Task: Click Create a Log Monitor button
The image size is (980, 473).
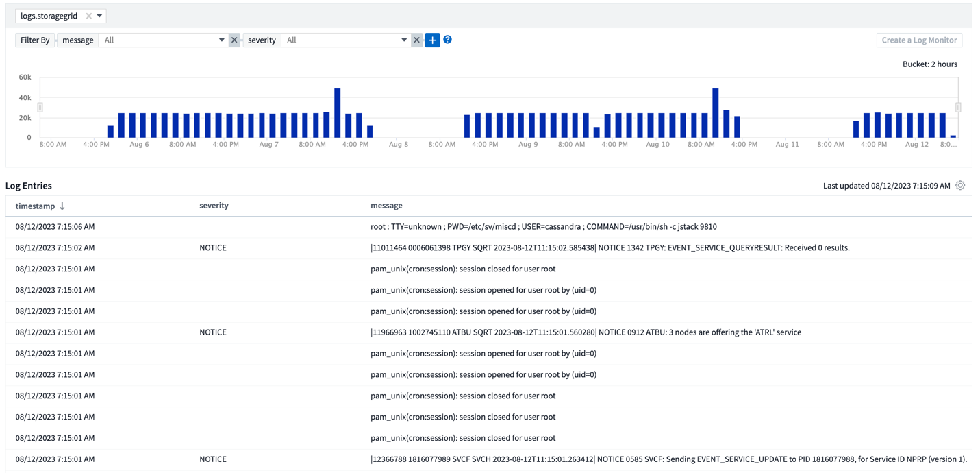Action: 919,40
